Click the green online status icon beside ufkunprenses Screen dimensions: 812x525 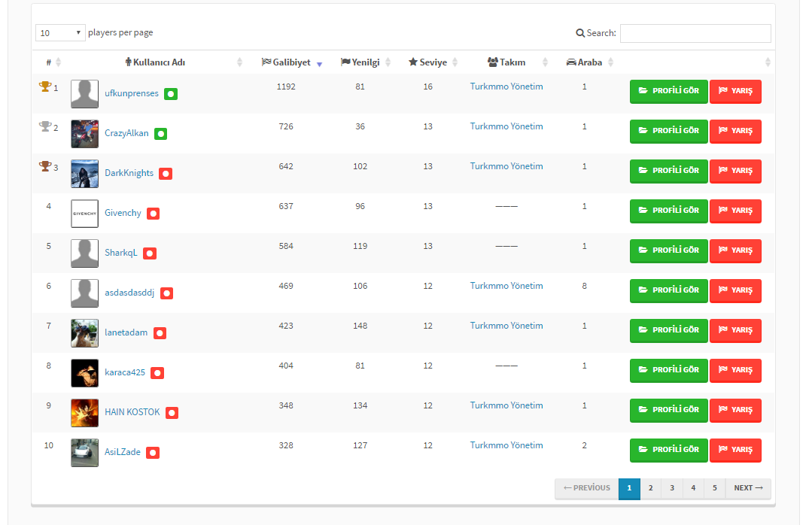[171, 94]
